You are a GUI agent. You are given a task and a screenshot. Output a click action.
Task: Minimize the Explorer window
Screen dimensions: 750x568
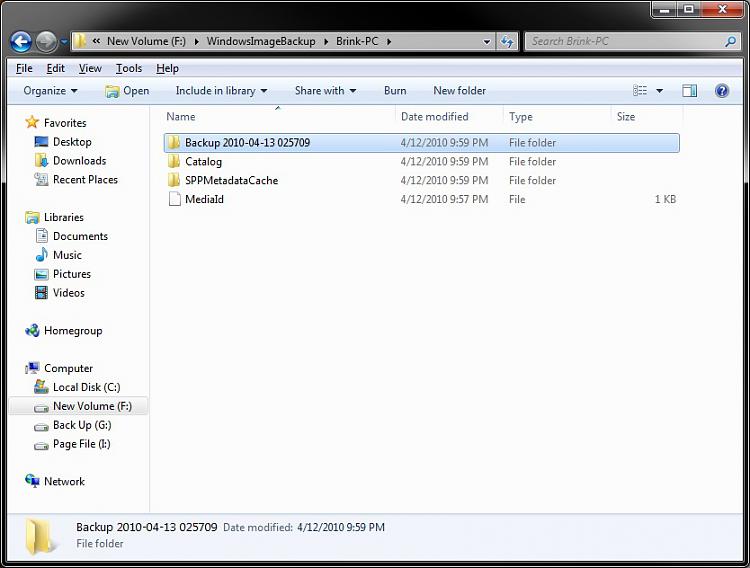coord(664,9)
